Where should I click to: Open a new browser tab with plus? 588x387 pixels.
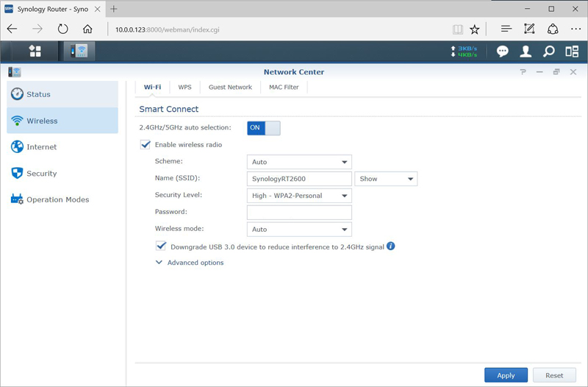(114, 9)
